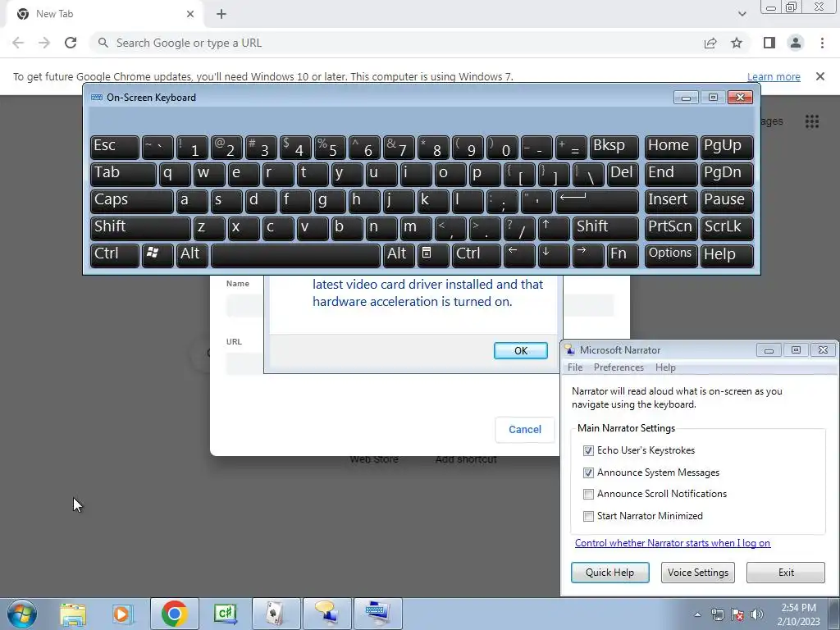Click the down arrow key on keyboard
This screenshot has height=630, width=840.
[554, 255]
